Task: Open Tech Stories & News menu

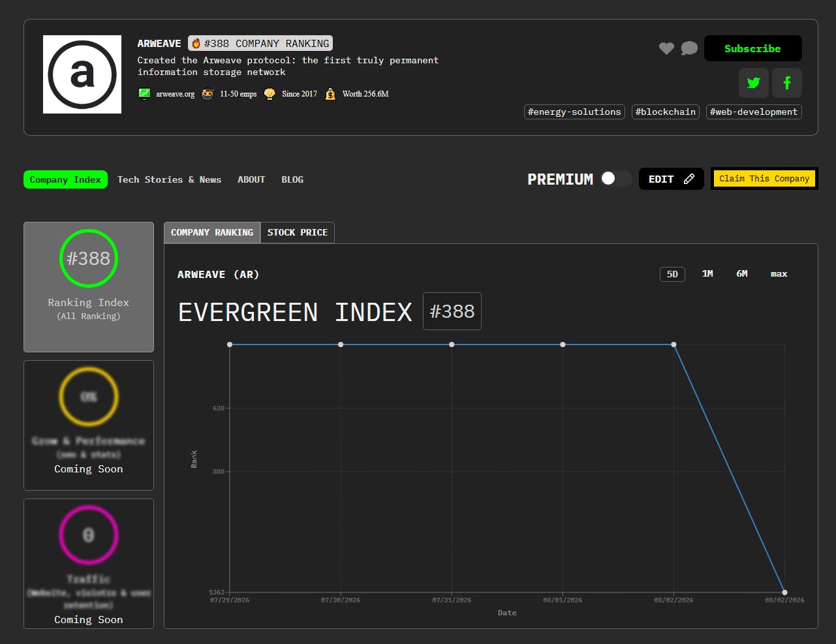Action: tap(169, 179)
